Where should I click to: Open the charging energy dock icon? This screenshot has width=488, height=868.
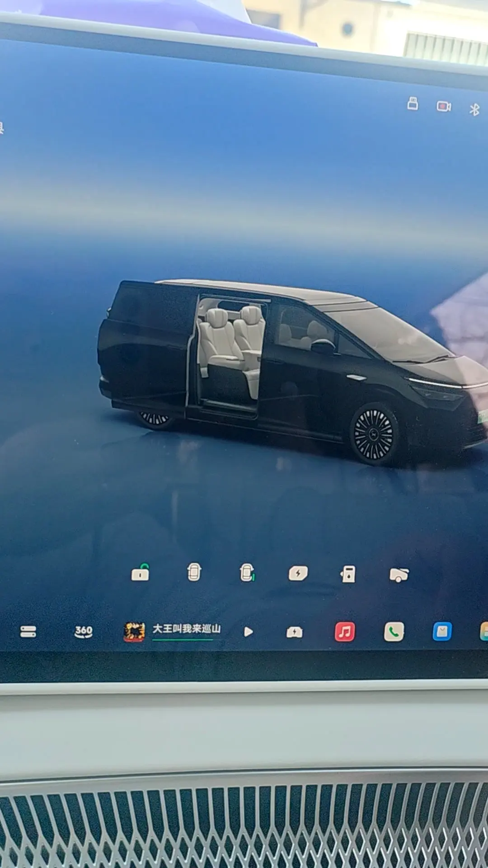coord(295,632)
